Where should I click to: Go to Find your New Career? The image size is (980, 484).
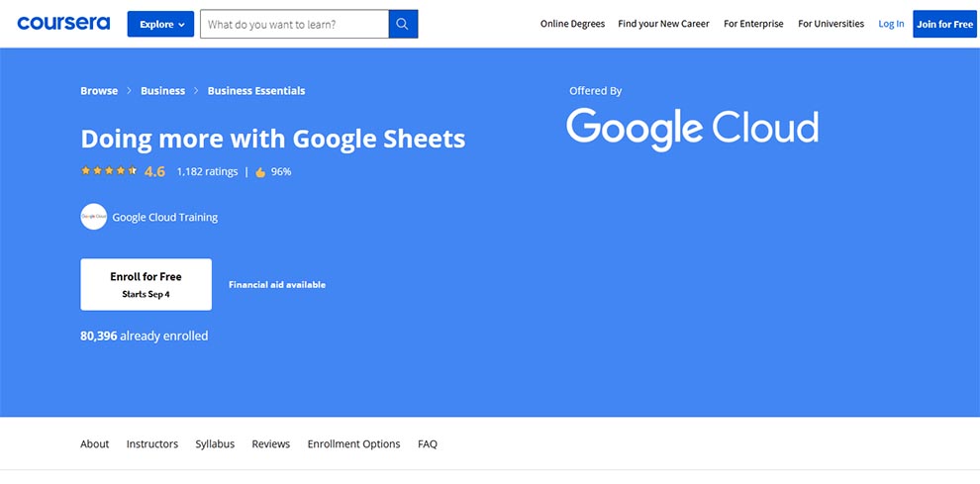tap(664, 24)
